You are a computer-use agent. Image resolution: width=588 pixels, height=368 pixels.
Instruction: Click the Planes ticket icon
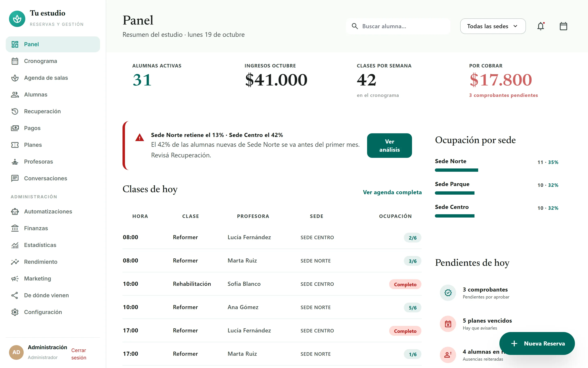(15, 145)
